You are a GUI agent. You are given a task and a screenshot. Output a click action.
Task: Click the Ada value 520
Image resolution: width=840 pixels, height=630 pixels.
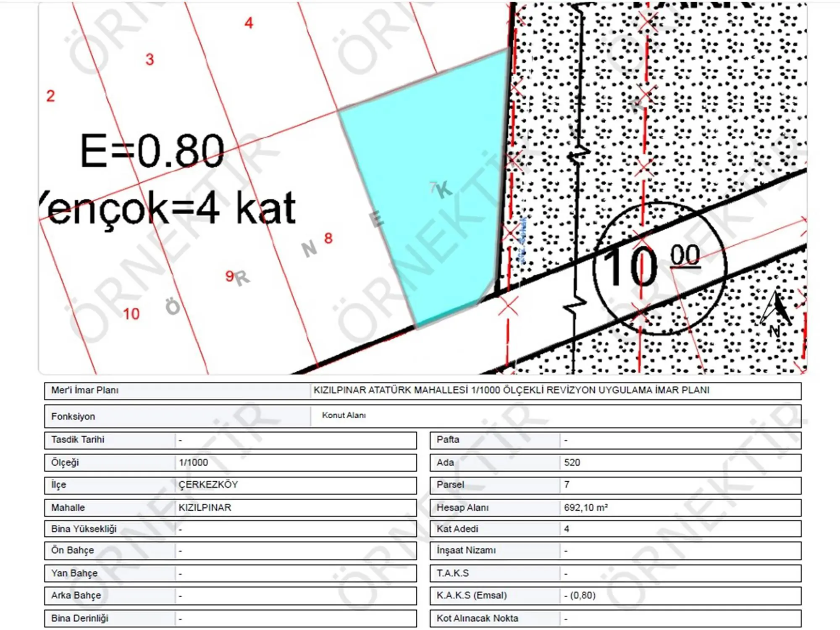pos(572,462)
